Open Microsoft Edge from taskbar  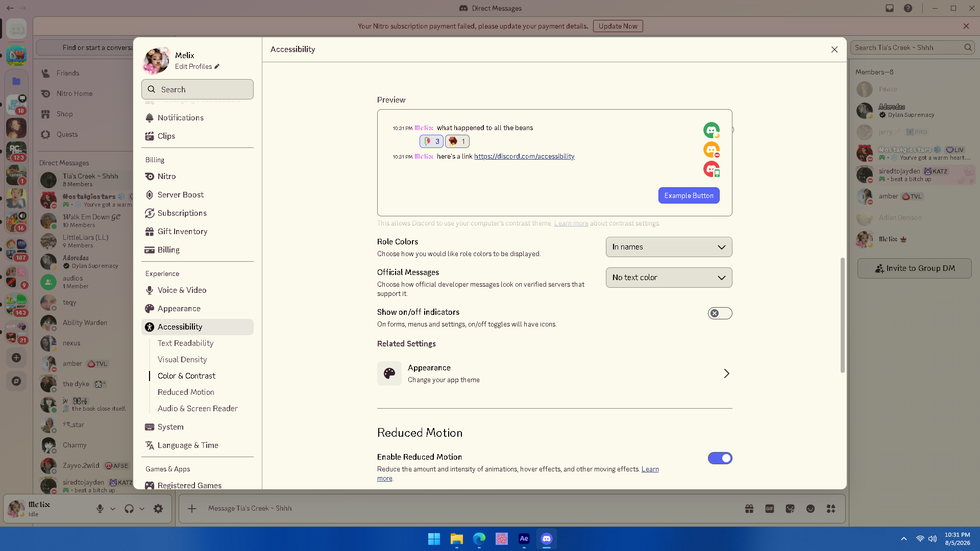(x=479, y=539)
